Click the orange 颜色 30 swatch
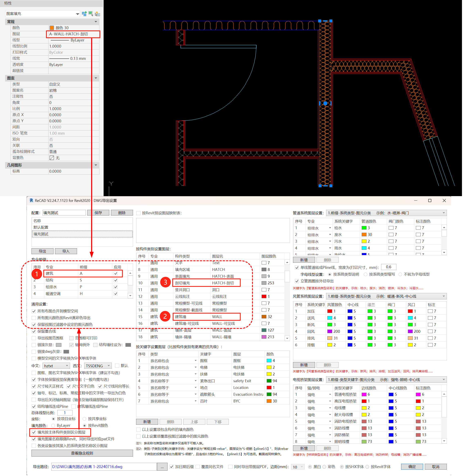 pyautogui.click(x=52, y=28)
